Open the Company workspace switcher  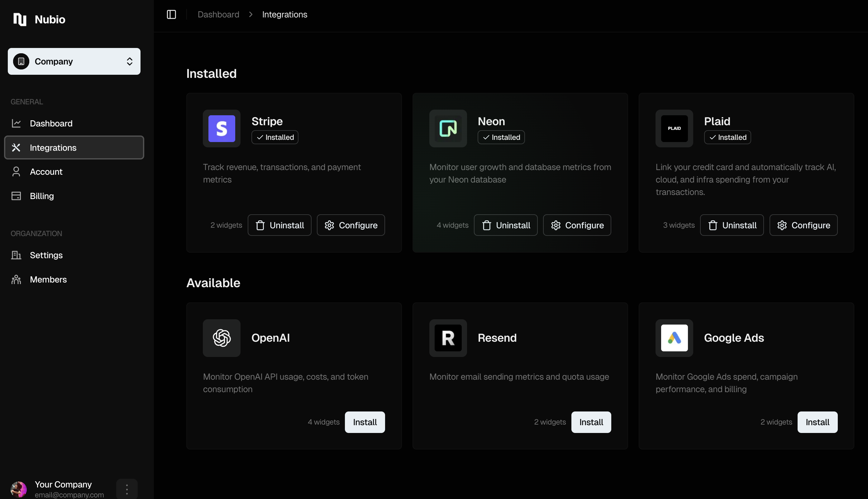(74, 61)
